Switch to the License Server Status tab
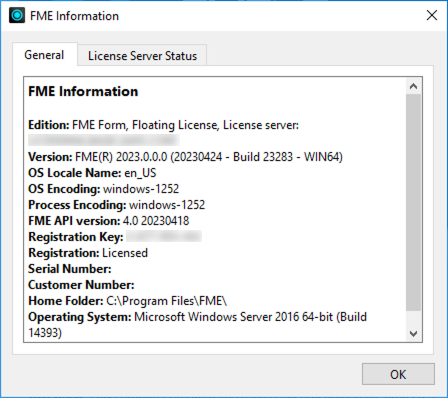 coord(142,55)
